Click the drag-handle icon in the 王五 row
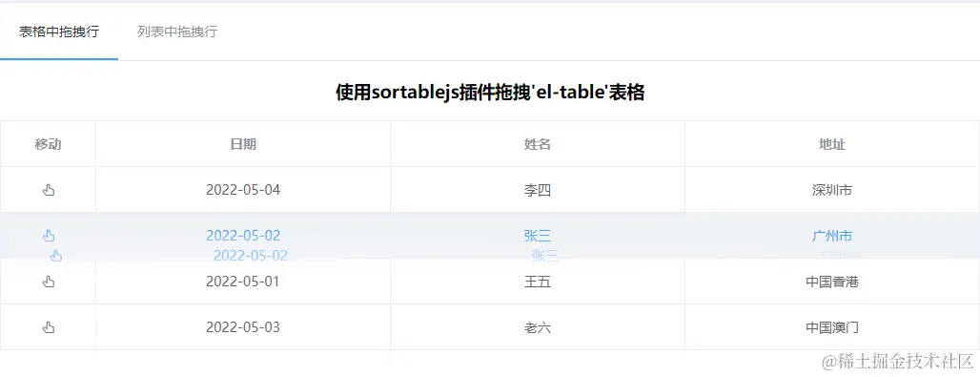The width and height of the screenshot is (980, 377). 48,282
